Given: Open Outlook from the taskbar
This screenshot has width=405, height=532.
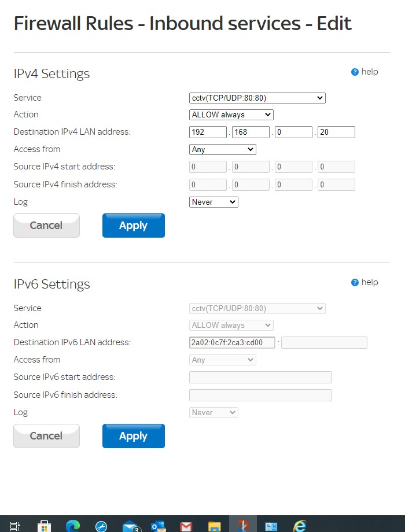Looking at the screenshot, I should point(157,526).
